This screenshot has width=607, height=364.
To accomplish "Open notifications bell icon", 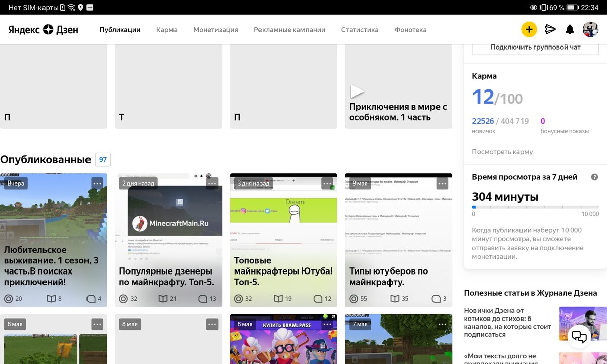I will (570, 29).
